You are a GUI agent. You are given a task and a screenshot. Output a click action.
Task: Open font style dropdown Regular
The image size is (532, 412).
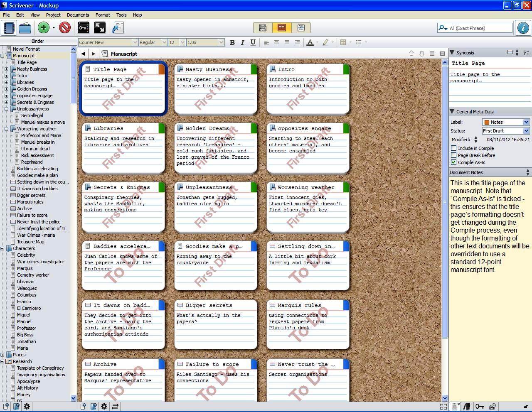(x=153, y=42)
